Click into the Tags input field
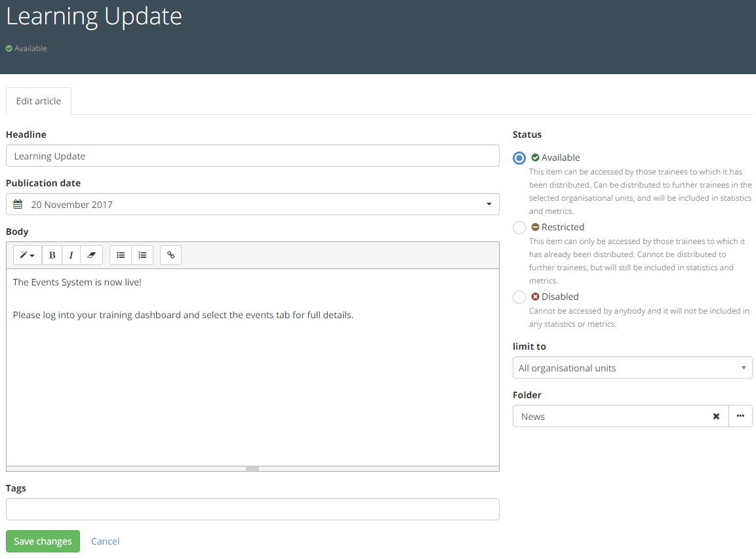 (x=252, y=509)
